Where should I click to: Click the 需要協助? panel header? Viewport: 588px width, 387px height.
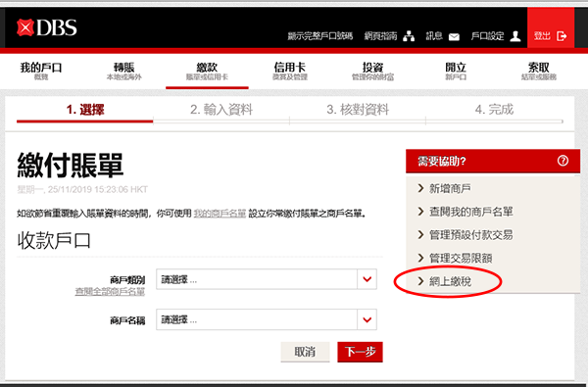coord(493,162)
